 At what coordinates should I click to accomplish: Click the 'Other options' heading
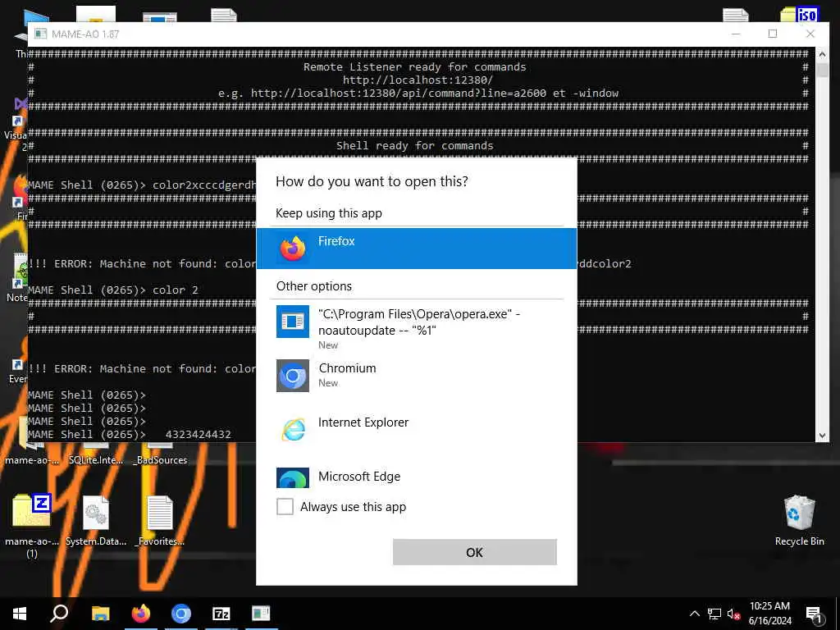click(314, 286)
